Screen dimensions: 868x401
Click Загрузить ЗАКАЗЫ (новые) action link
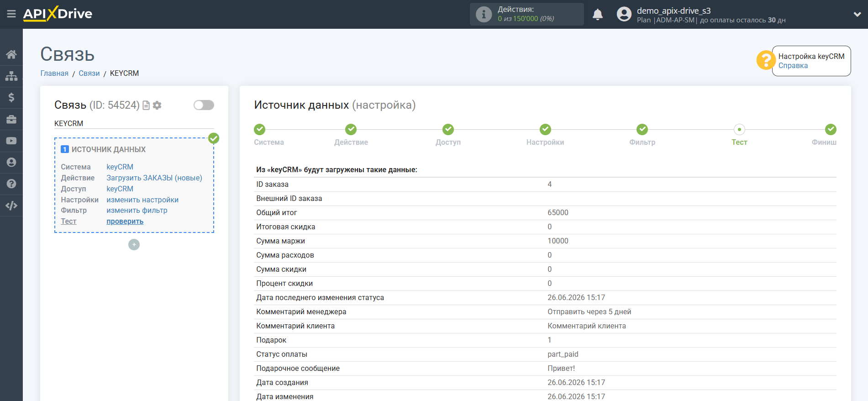click(154, 178)
